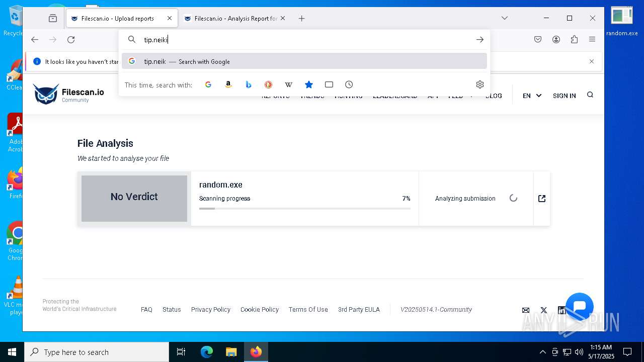The height and width of the screenshot is (362, 644).
Task: Open File Explorer from taskbar
Action: click(231, 352)
